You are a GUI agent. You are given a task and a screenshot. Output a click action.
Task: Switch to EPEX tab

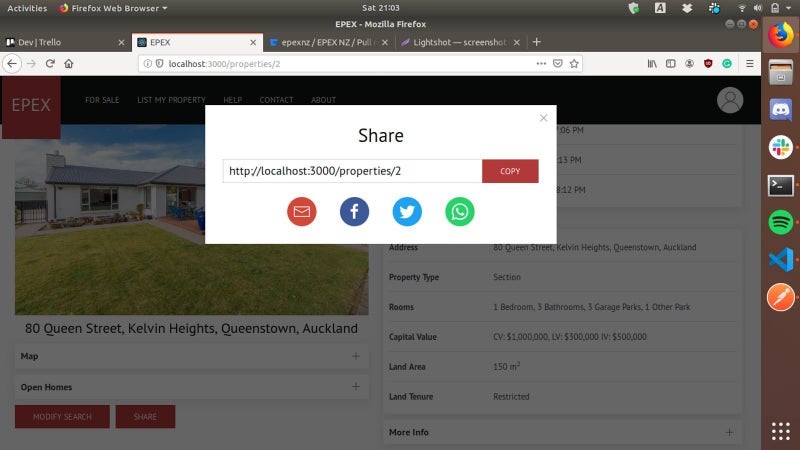coord(197,42)
